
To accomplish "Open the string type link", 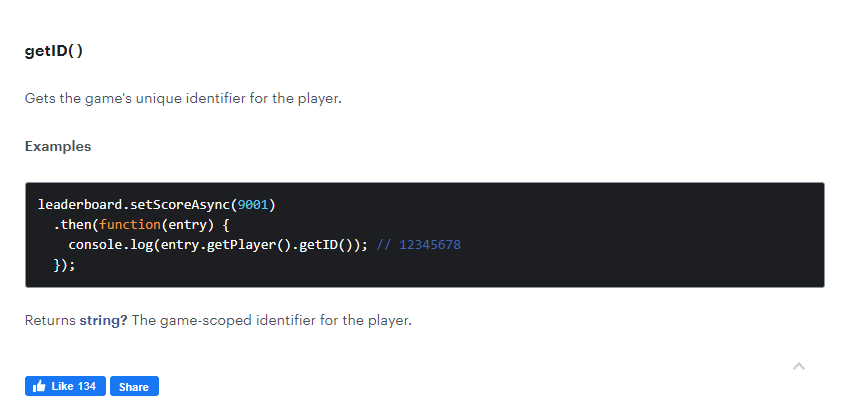I will [x=103, y=321].
